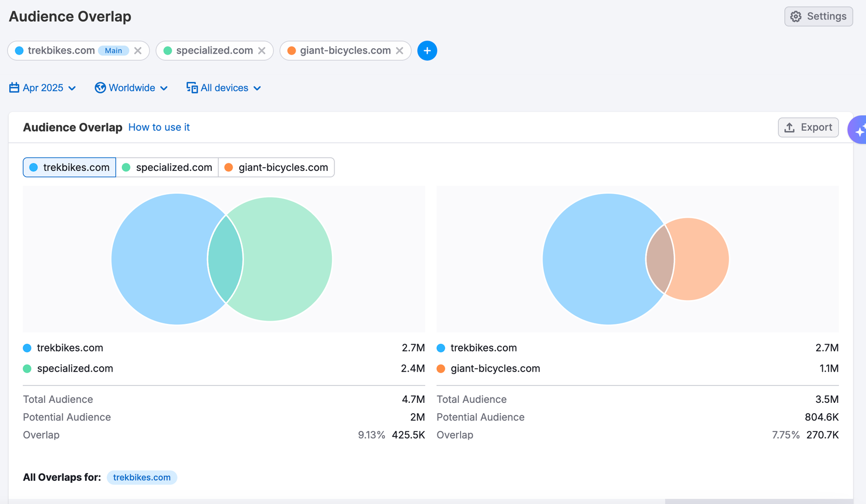
Task: Expand the Worldwide region dropdown chevron
Action: tap(164, 88)
